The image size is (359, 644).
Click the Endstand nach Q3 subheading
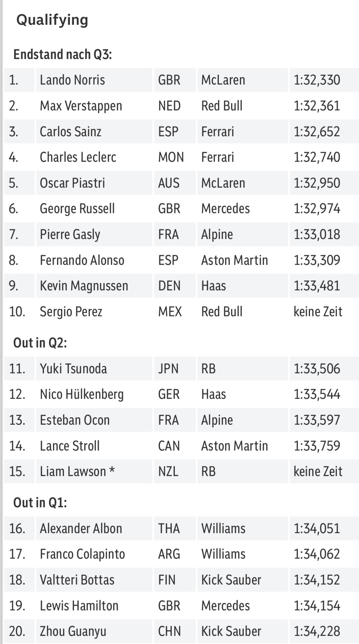(63, 54)
